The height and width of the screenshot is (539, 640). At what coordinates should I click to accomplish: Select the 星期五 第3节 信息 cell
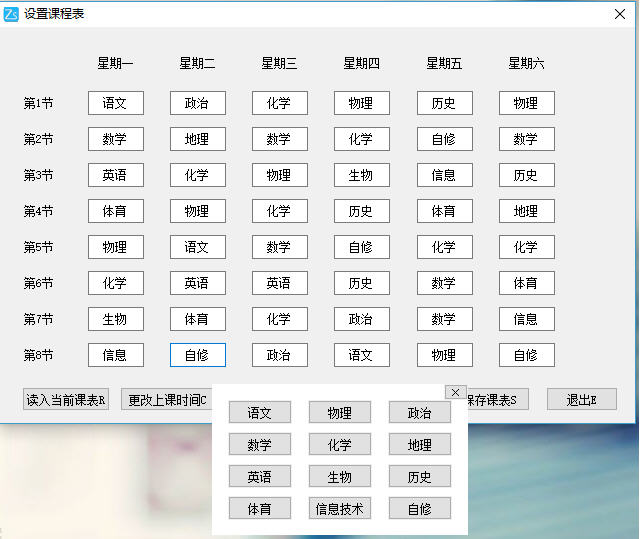point(444,175)
